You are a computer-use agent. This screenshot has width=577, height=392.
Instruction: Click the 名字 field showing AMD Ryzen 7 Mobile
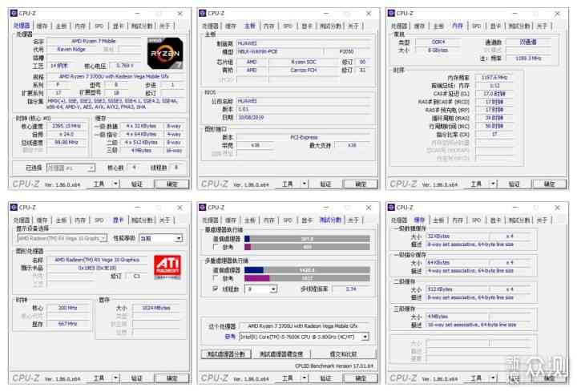point(94,41)
